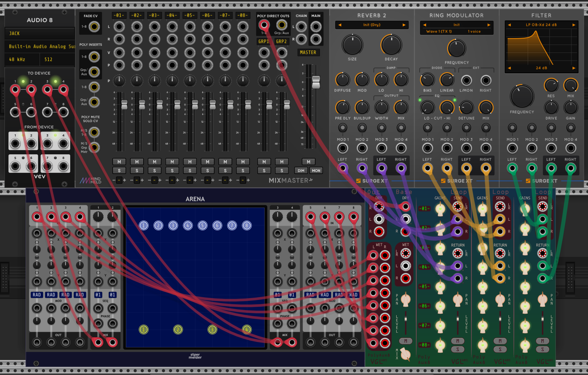Click Audio 8 TO DEVICE port 5
This screenshot has height=375, width=588.
[15, 112]
